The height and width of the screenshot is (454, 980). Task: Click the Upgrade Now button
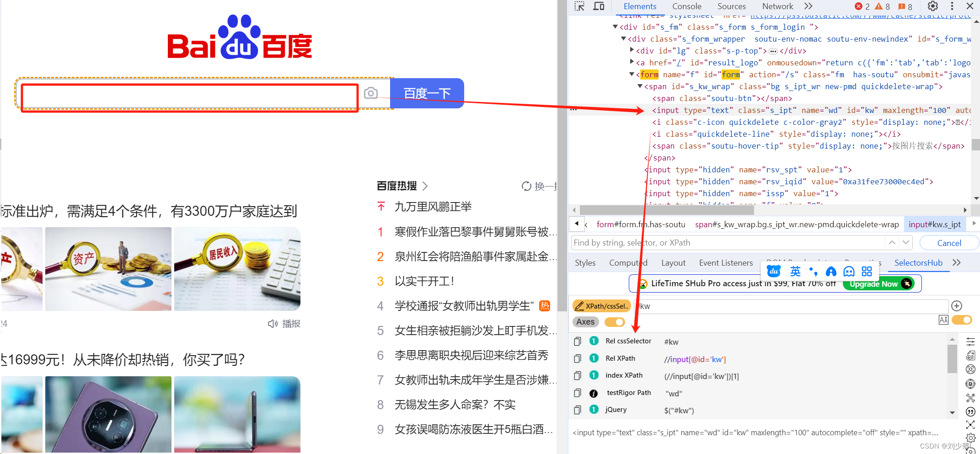[878, 284]
